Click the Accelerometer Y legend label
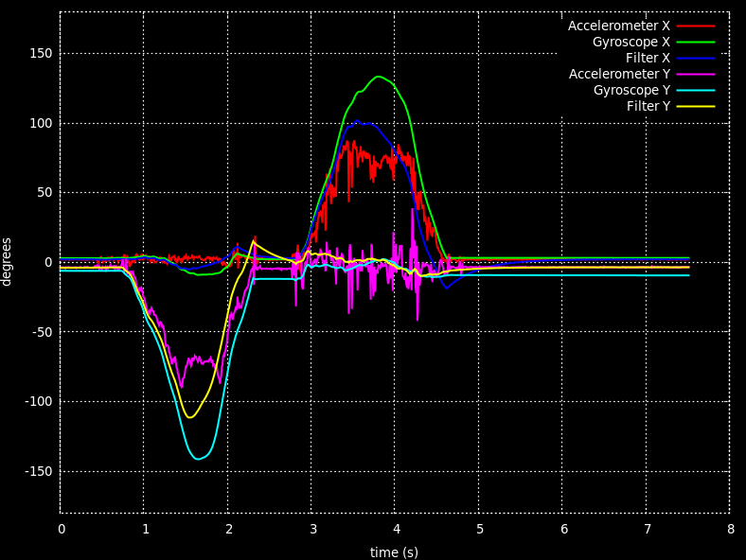Image resolution: width=746 pixels, height=560 pixels. click(619, 74)
